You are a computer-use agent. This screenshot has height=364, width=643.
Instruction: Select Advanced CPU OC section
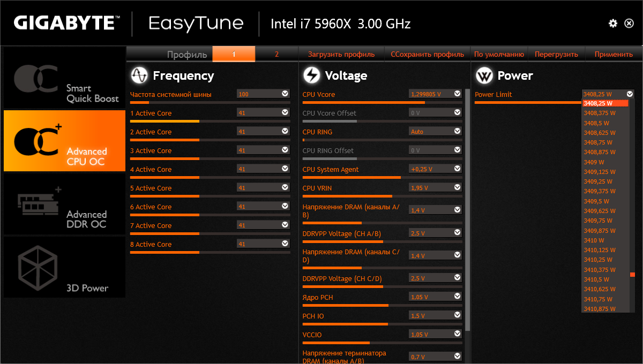point(64,141)
